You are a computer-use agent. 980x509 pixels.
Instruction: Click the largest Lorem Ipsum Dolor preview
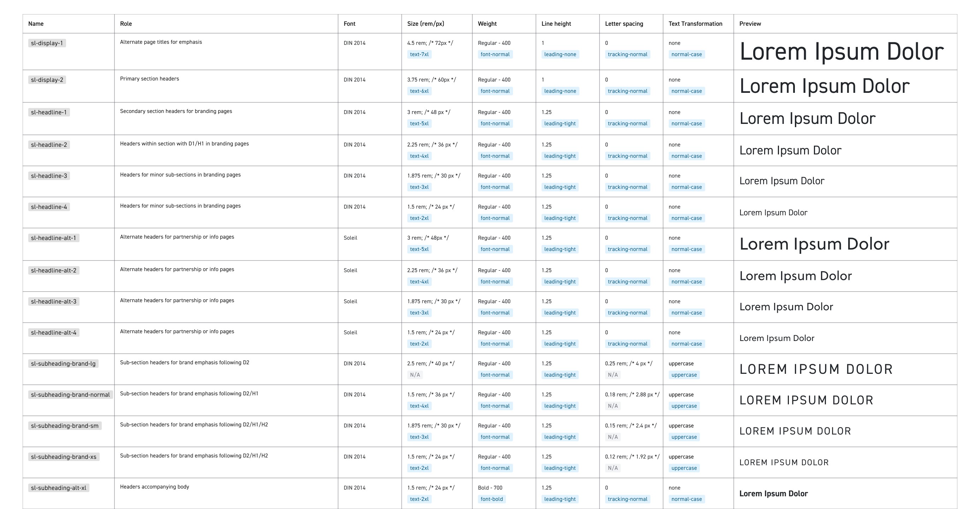pos(841,52)
